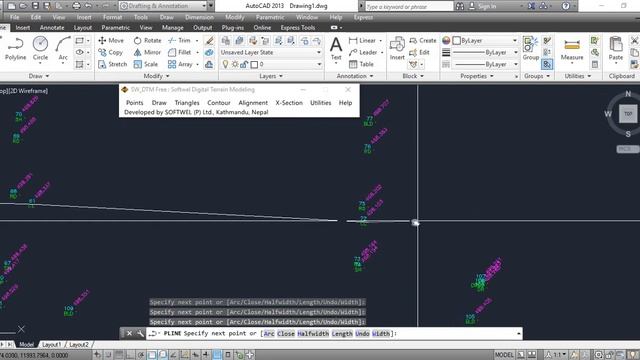This screenshot has height=360, width=640.
Task: Select the Leader annotation tool
Action: click(363, 52)
